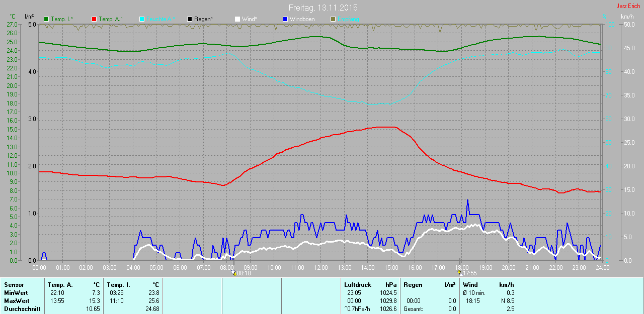Click the cyan humidity legend swatch
Image resolution: width=644 pixels, height=314 pixels.
point(142,19)
